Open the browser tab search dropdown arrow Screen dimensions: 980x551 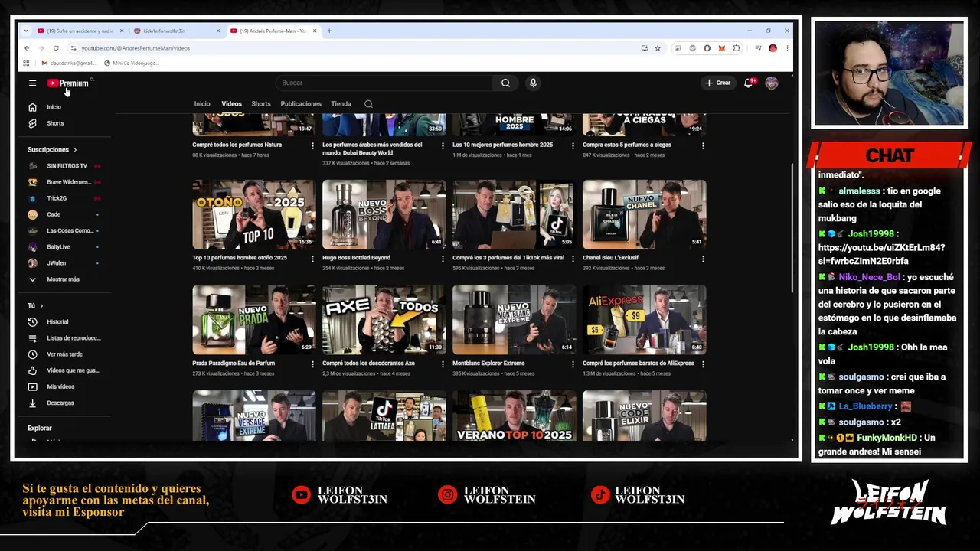[x=25, y=31]
